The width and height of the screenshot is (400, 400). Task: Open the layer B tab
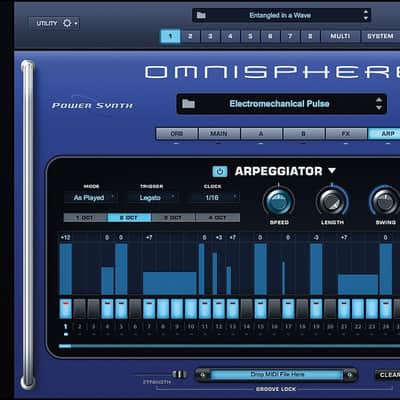click(304, 134)
